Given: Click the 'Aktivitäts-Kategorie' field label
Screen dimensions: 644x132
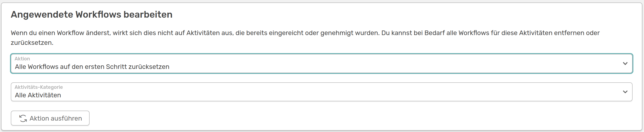Looking at the screenshot, I should [x=39, y=87].
